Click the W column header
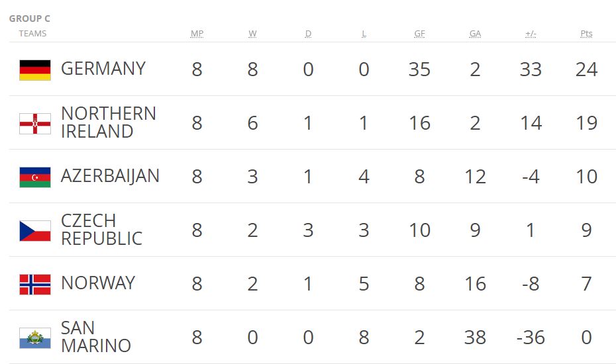 [252, 34]
